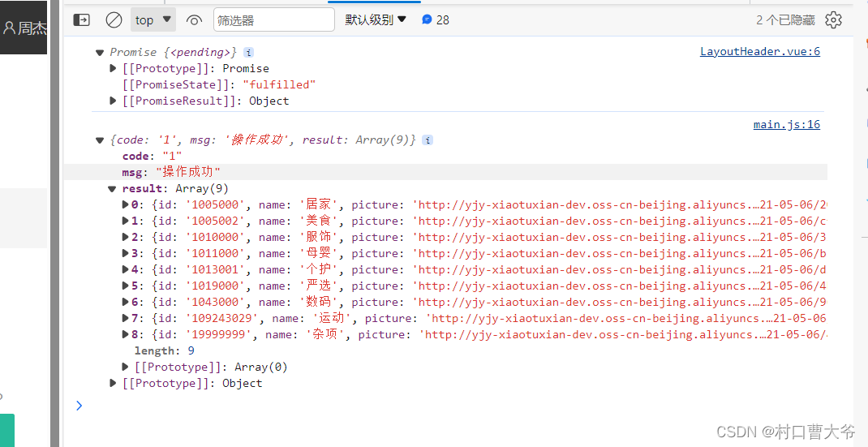Open the top context dropdown
The width and height of the screenshot is (868, 447).
(x=153, y=20)
